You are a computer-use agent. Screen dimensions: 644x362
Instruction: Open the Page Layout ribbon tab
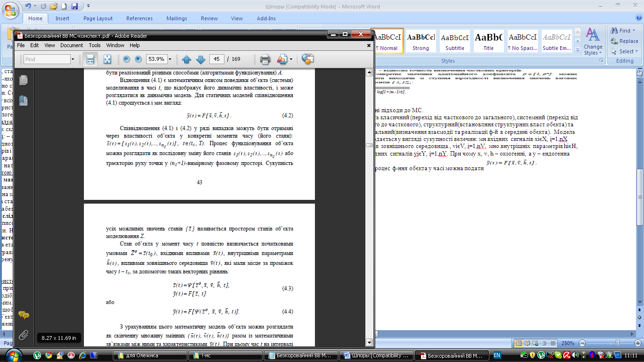click(x=98, y=18)
